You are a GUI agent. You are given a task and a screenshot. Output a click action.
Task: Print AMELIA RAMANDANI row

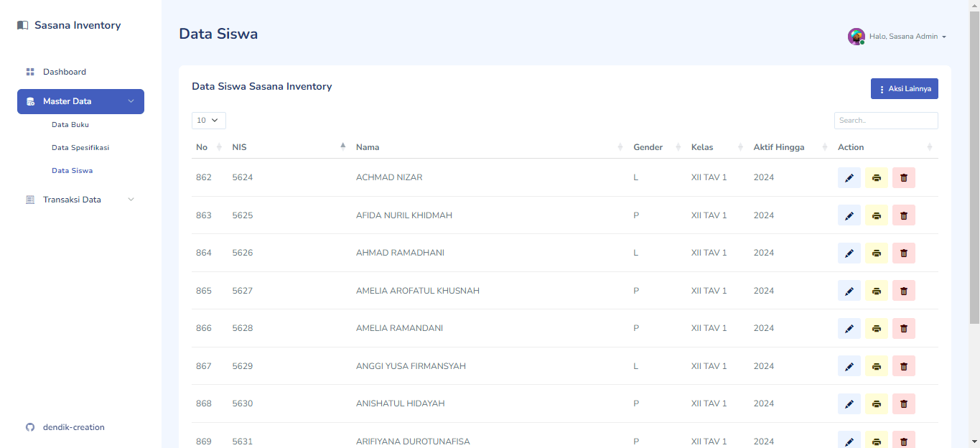coord(877,328)
